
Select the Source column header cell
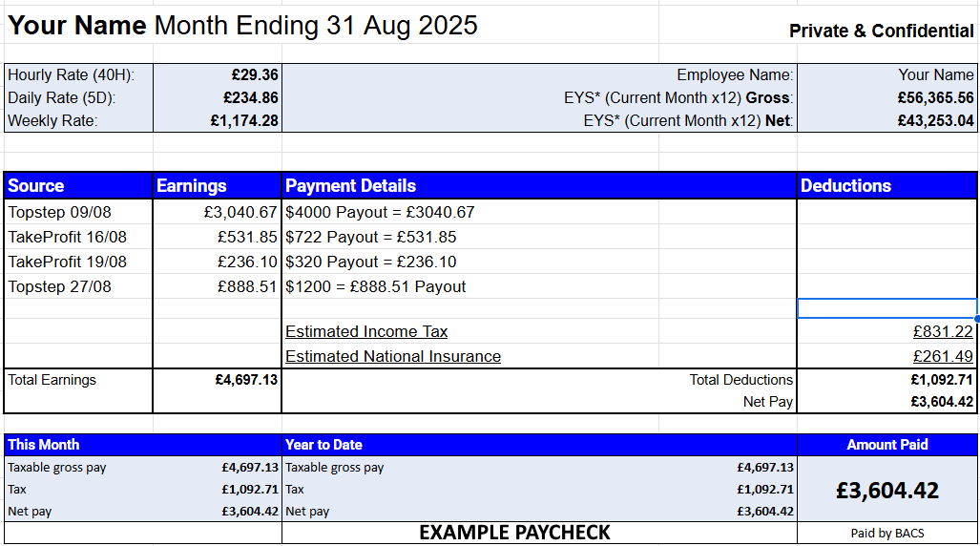[x=78, y=186]
